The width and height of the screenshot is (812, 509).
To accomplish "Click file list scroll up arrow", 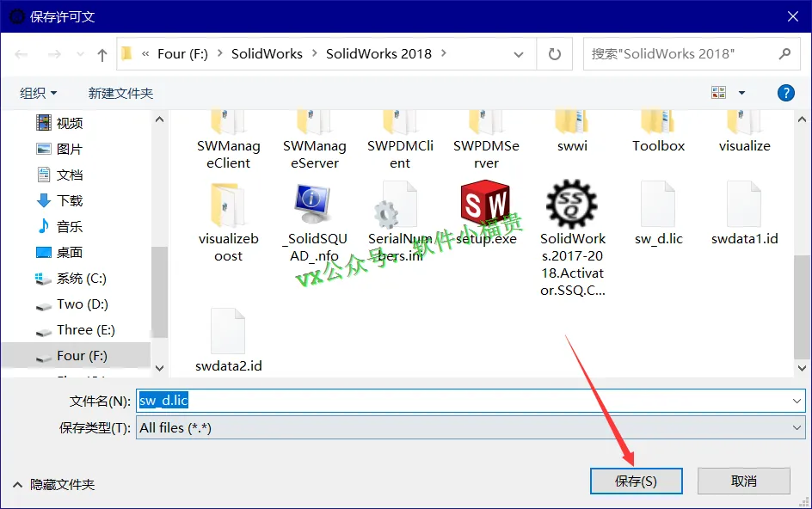I will (x=802, y=120).
